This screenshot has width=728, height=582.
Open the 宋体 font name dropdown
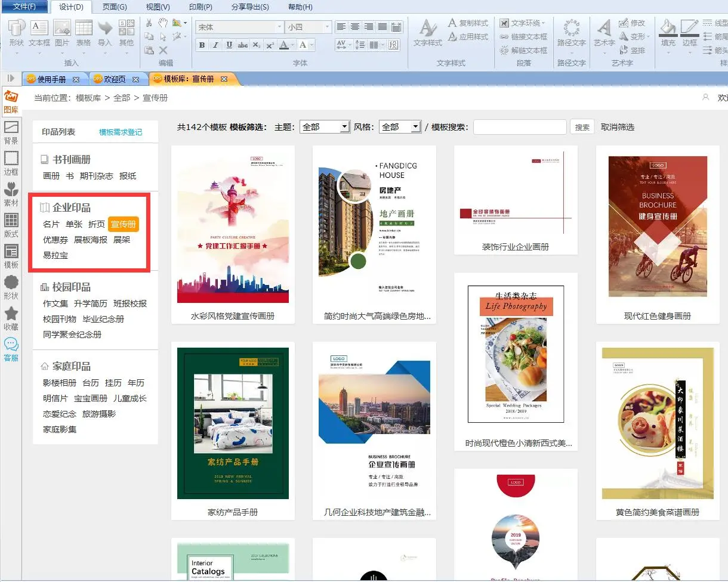pyautogui.click(x=279, y=27)
